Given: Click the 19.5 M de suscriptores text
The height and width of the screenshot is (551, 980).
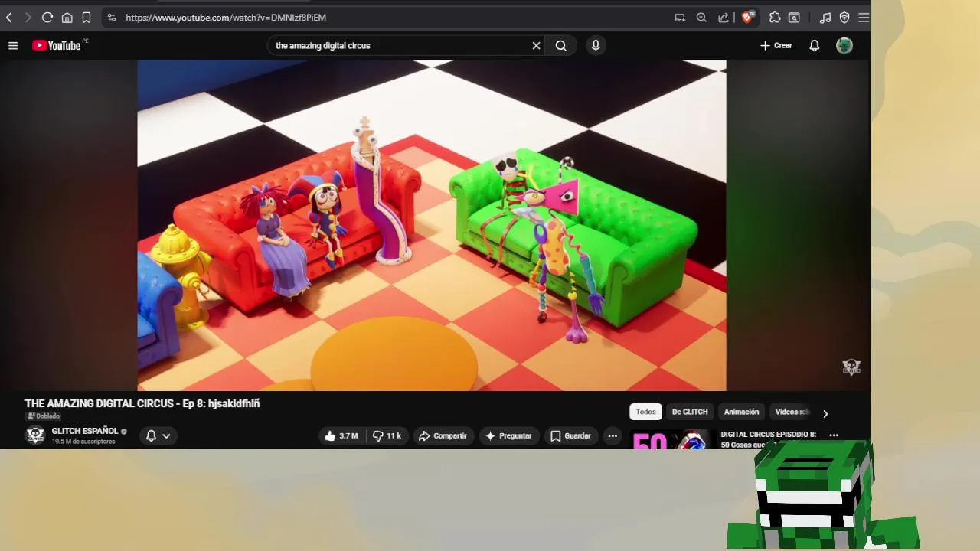Looking at the screenshot, I should 83,442.
